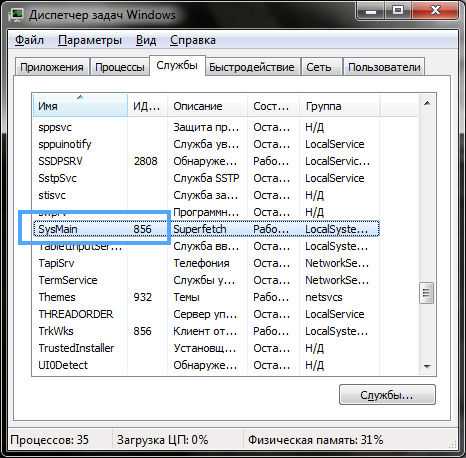Open the Файл menu
The height and width of the screenshot is (458, 466).
30,40
